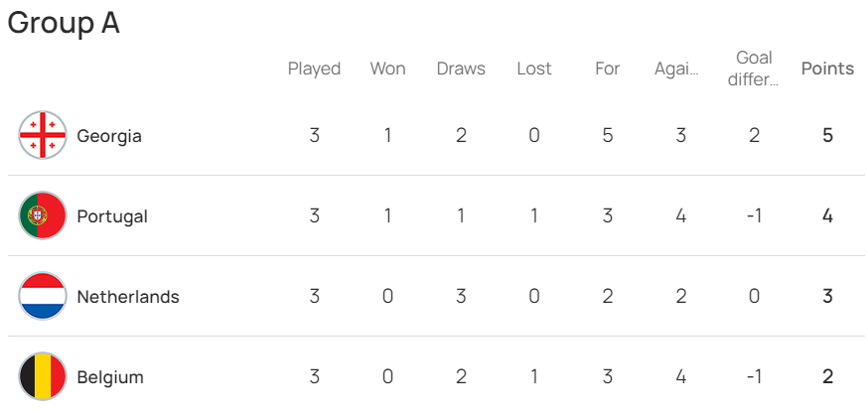This screenshot has width=868, height=419.
Task: Click Georgia's points value of 5
Action: click(x=827, y=136)
